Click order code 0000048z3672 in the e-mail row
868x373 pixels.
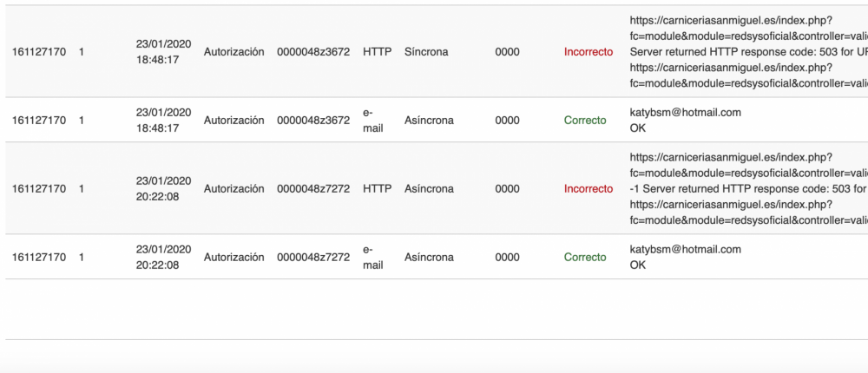coord(313,121)
